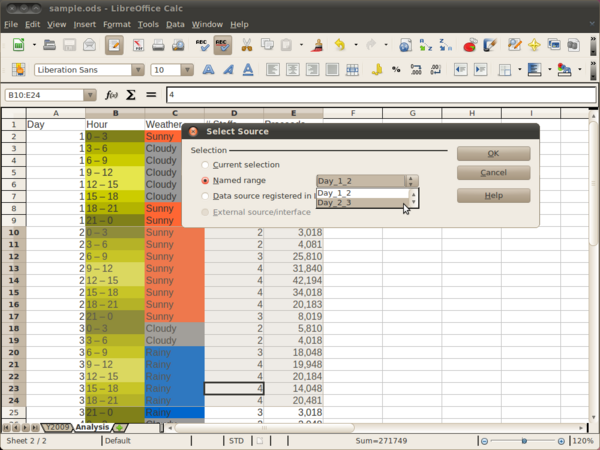This screenshot has width=600, height=450.
Task: Click the Print icon in toolbar
Action: (159, 45)
